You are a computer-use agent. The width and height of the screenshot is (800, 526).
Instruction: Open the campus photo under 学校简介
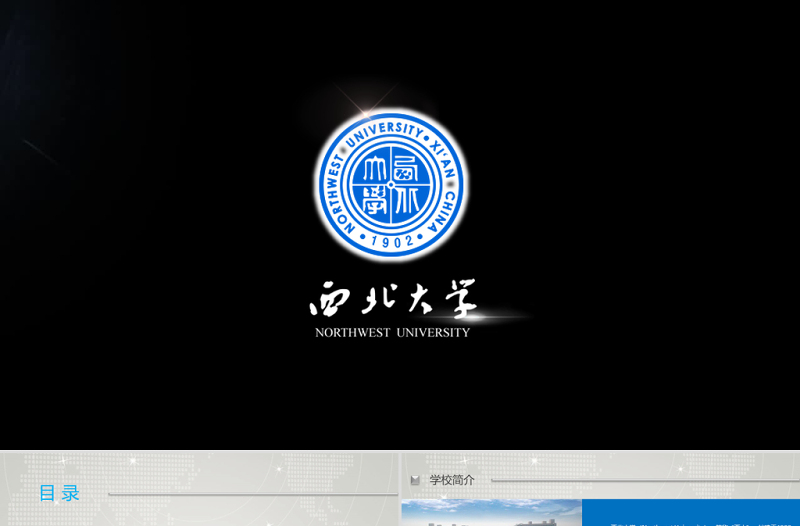[491, 512]
